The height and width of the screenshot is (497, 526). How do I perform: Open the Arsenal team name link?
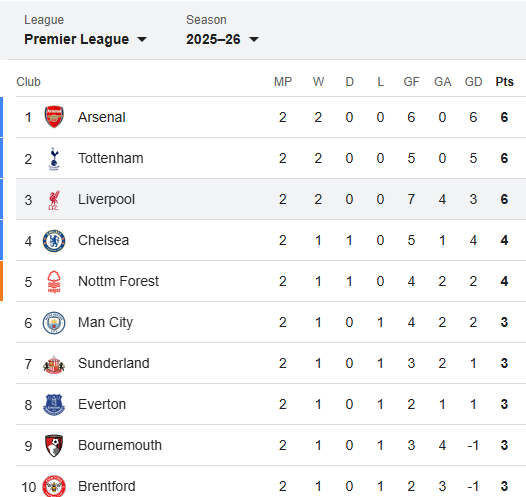(102, 117)
